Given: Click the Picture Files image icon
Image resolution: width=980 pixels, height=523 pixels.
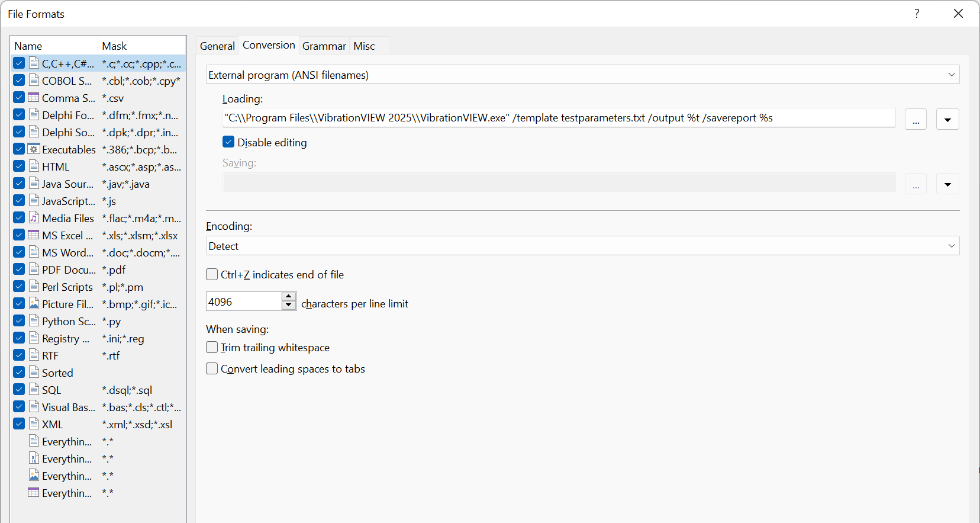Looking at the screenshot, I should click(x=34, y=304).
